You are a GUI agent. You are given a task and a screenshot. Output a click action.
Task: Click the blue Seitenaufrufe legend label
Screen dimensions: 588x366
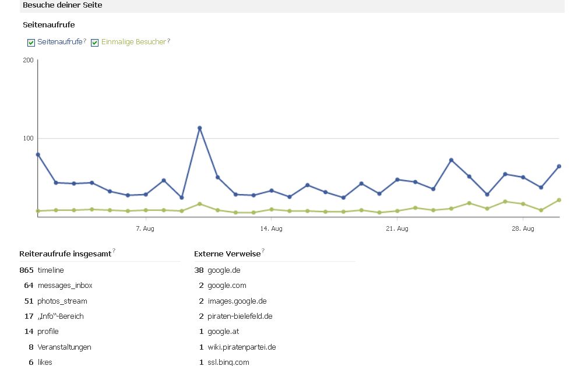[59, 42]
